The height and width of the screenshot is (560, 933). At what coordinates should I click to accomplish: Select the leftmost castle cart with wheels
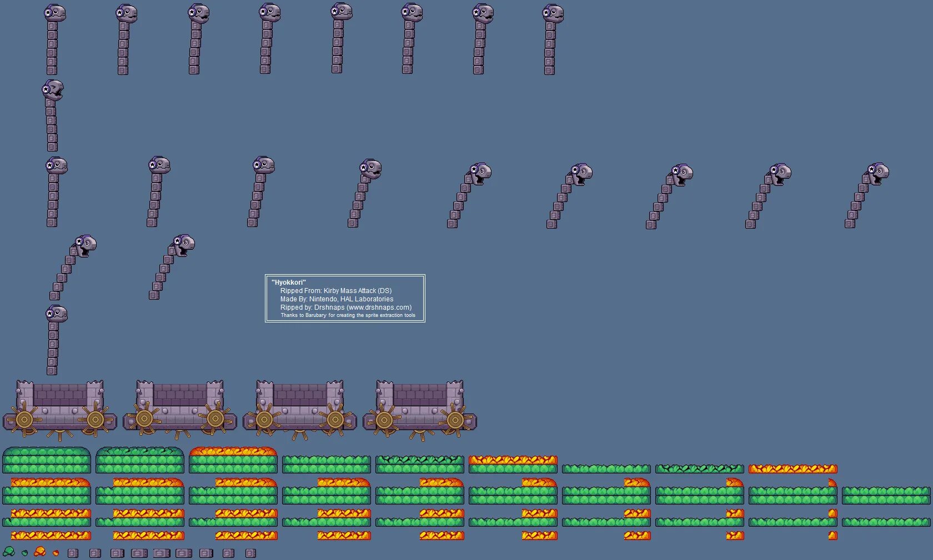[x=60, y=410]
